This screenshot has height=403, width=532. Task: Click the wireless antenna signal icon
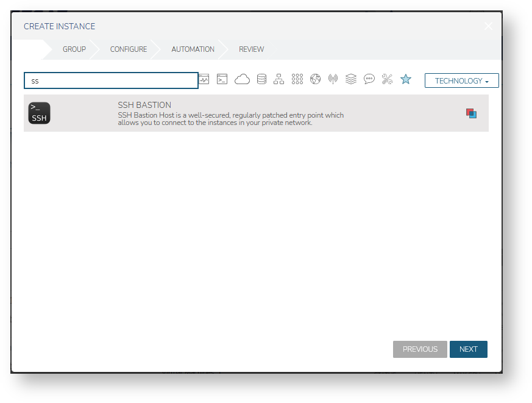pos(333,79)
